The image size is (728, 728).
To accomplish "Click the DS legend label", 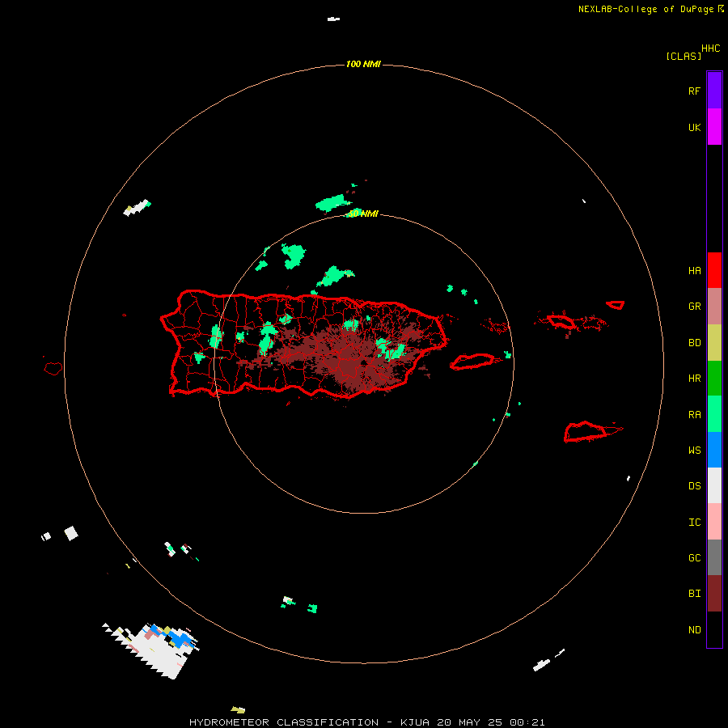I will click(694, 486).
